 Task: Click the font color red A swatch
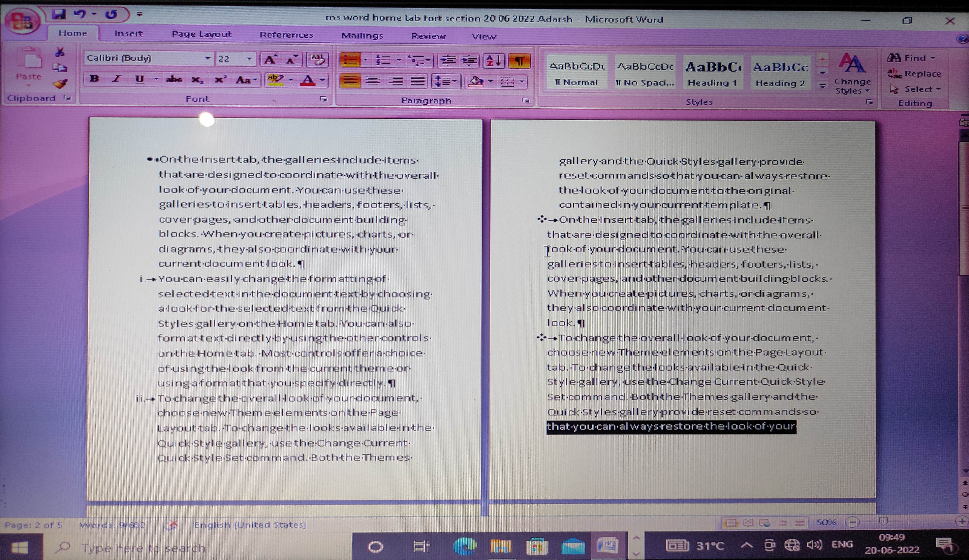click(x=308, y=80)
